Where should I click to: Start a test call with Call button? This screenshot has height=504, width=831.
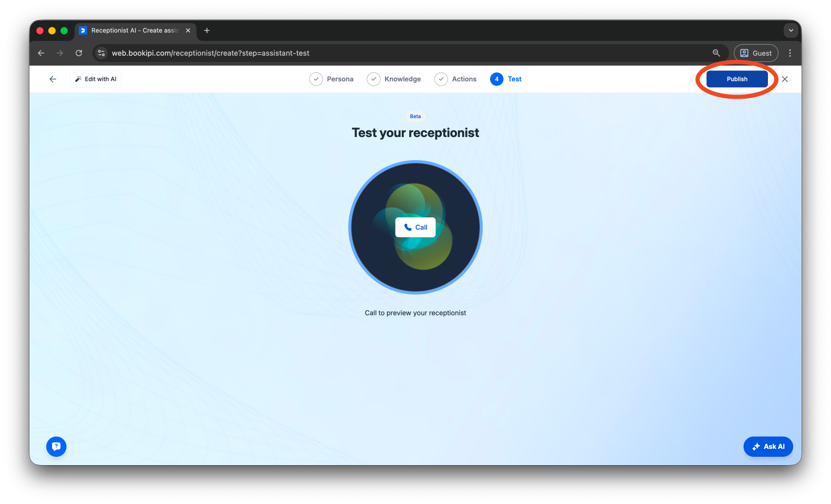click(x=415, y=227)
